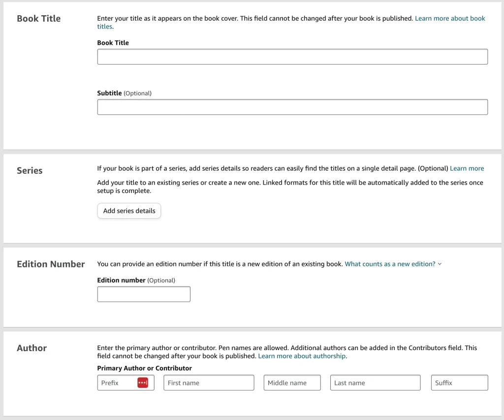Select the 'Subtitle' field label
The image size is (504, 420).
tap(109, 93)
